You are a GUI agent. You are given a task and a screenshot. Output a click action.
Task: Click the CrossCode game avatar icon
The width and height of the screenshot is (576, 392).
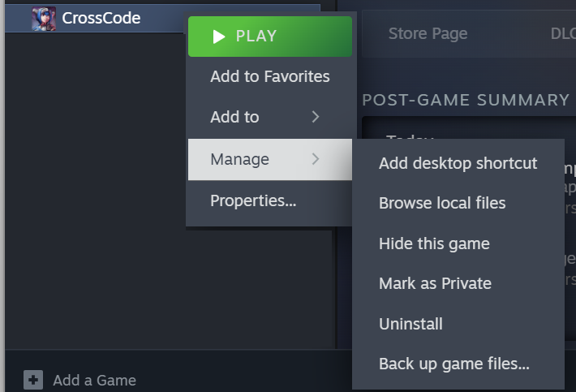[44, 18]
